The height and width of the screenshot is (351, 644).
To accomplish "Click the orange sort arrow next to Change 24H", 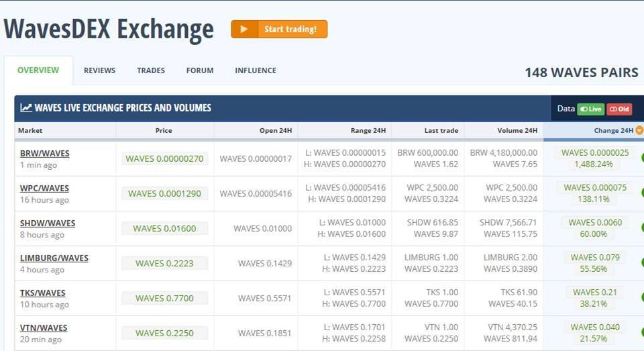I will [x=639, y=130].
